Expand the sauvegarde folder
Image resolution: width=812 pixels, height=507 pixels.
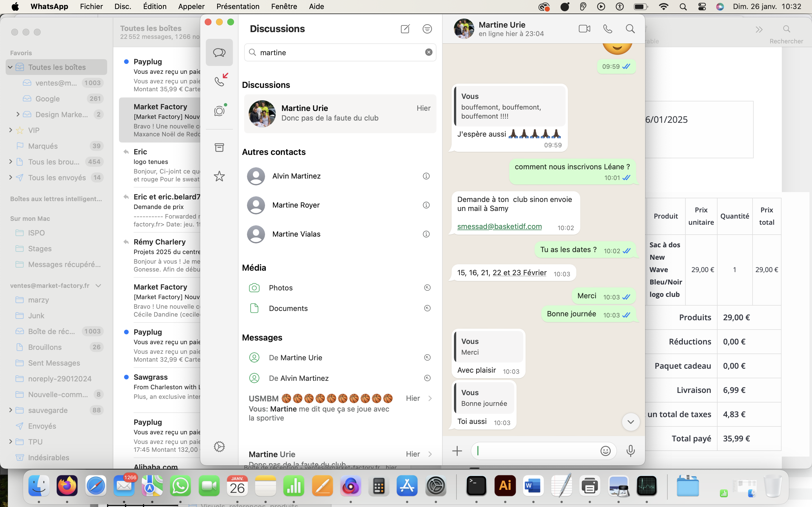coord(10,410)
